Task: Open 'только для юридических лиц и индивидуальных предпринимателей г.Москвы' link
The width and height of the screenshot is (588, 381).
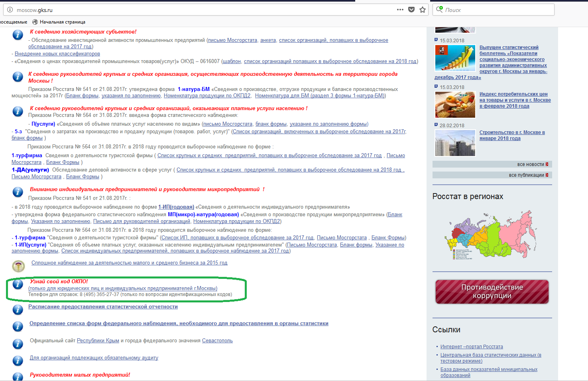Action: pos(123,288)
